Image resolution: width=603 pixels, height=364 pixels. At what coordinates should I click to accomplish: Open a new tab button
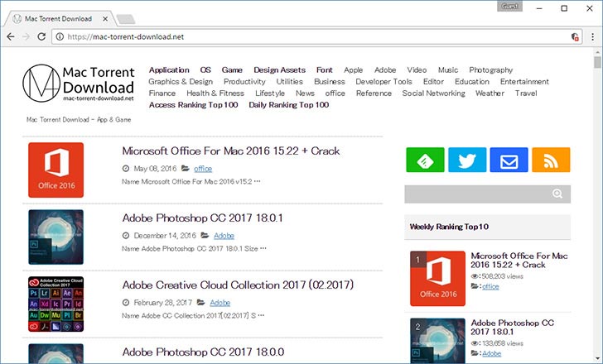tap(126, 19)
